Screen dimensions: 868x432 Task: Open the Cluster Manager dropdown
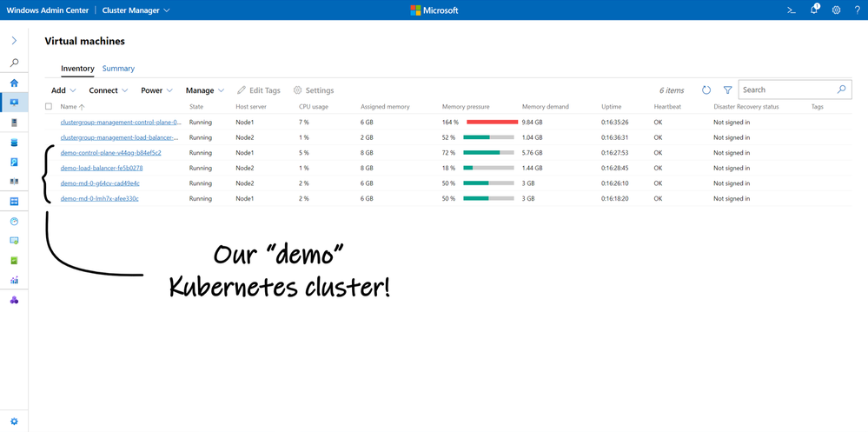pyautogui.click(x=136, y=10)
